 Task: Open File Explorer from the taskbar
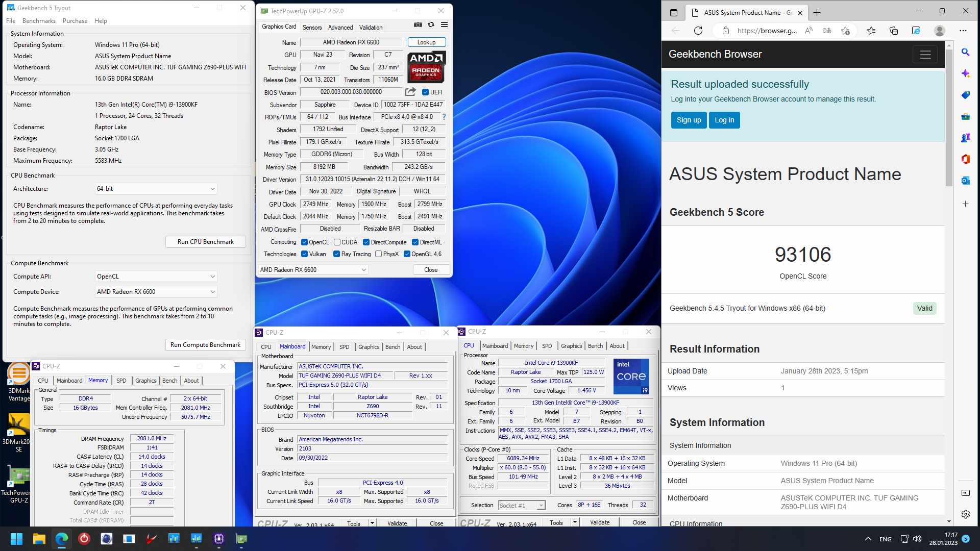coord(39,539)
